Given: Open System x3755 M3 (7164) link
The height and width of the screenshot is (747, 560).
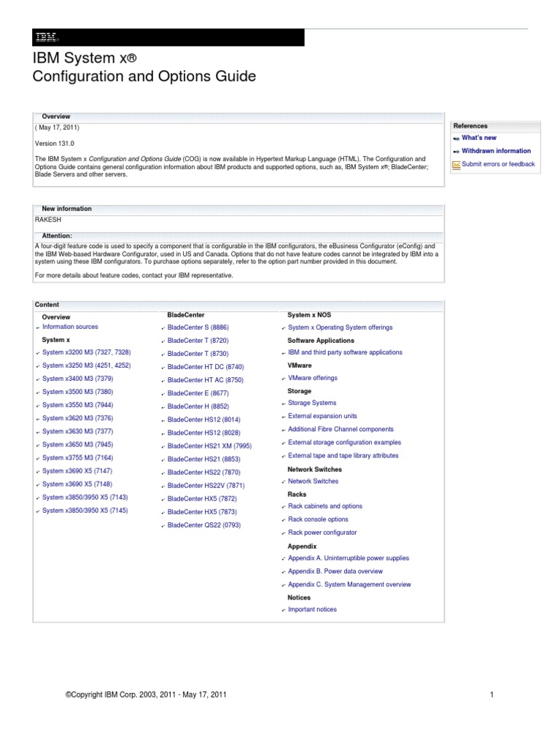Looking at the screenshot, I should tap(77, 458).
